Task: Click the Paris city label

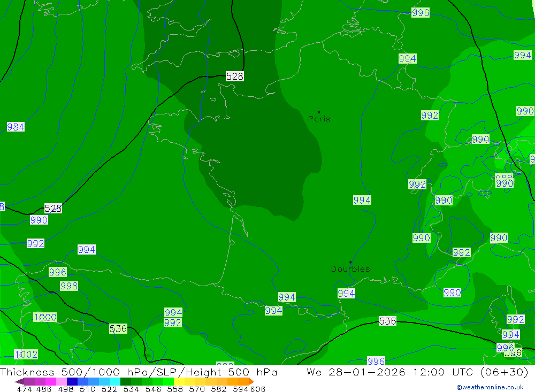Action: [x=319, y=119]
